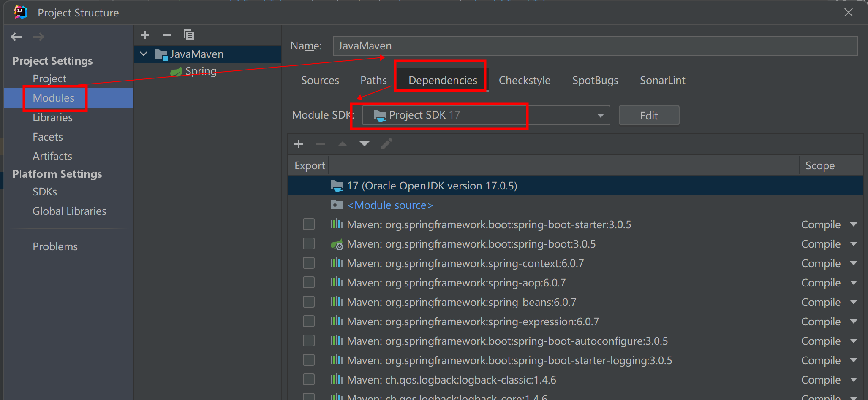
Task: Open the Module SDK dropdown
Action: [600, 115]
